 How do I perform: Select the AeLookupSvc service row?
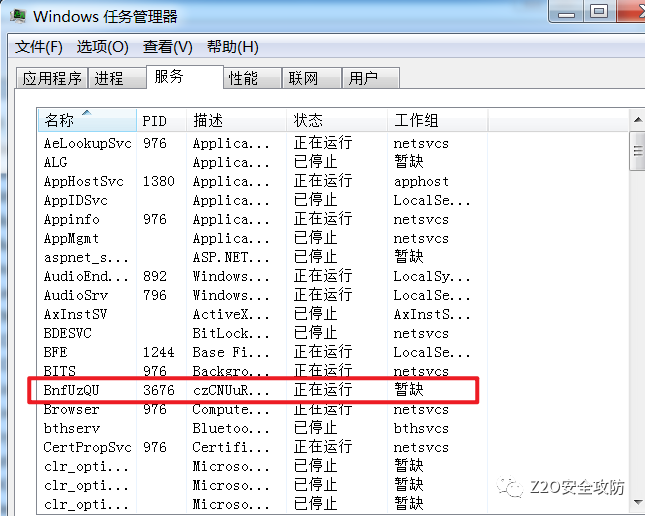point(262,143)
